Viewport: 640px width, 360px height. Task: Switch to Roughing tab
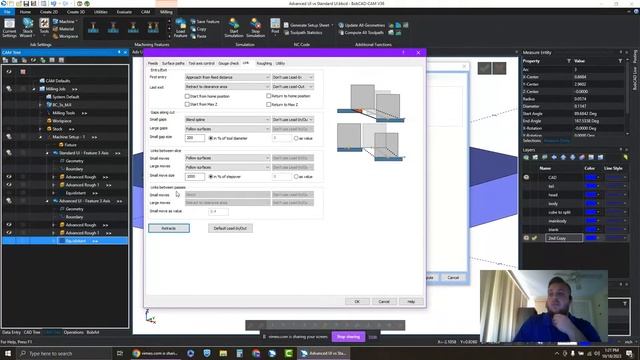pyautogui.click(x=264, y=63)
